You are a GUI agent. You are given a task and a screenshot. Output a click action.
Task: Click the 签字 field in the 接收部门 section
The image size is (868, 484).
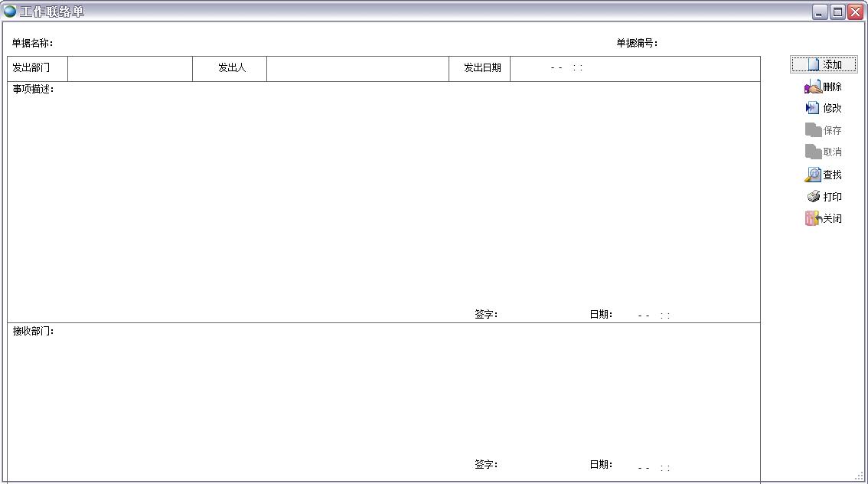click(540, 464)
